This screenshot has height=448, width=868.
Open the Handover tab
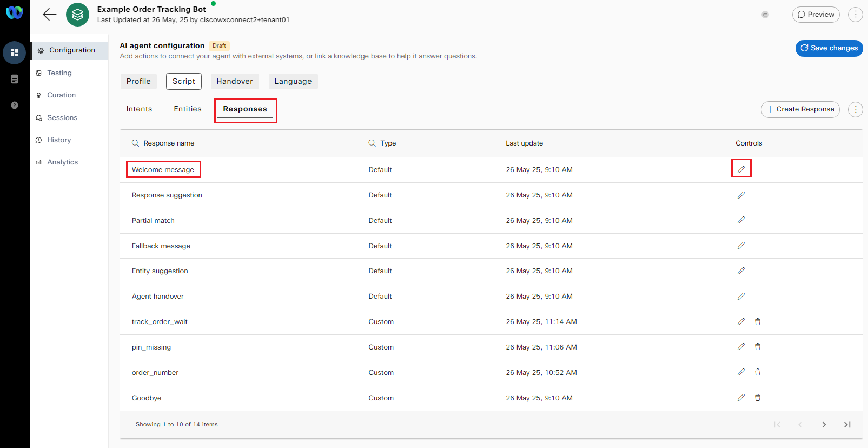[x=235, y=82]
